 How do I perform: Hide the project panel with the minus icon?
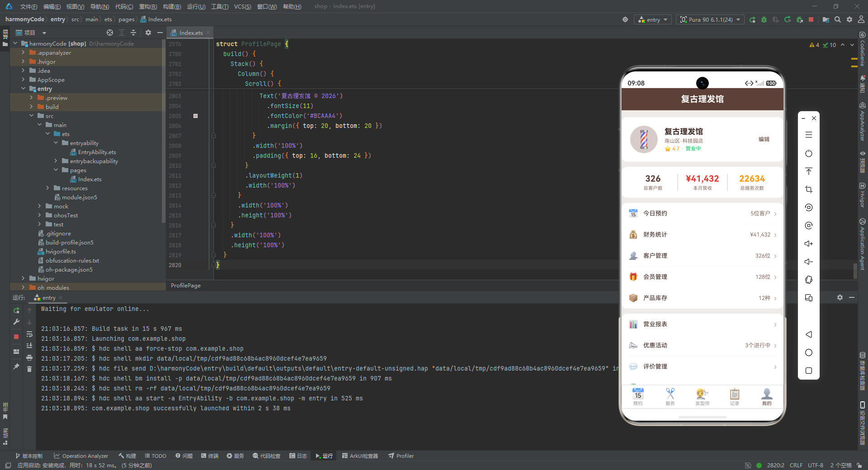[x=160, y=33]
